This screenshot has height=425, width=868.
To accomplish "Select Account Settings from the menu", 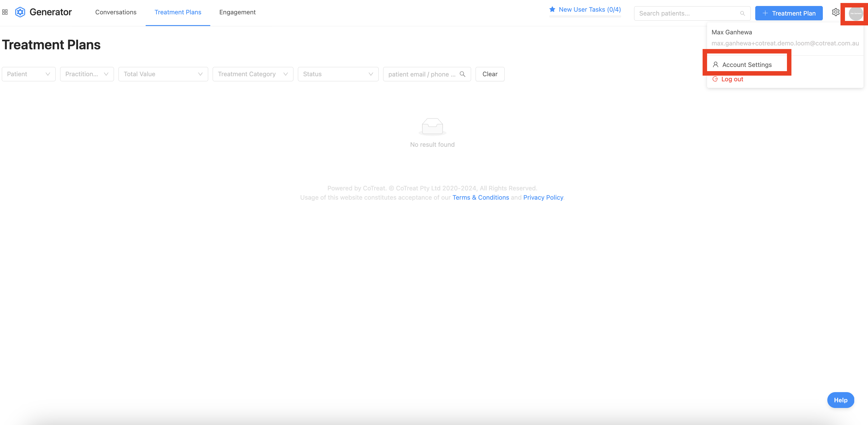I will coord(747,64).
